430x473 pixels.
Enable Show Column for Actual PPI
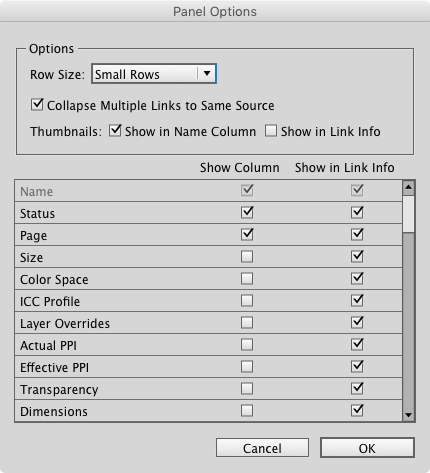(247, 344)
